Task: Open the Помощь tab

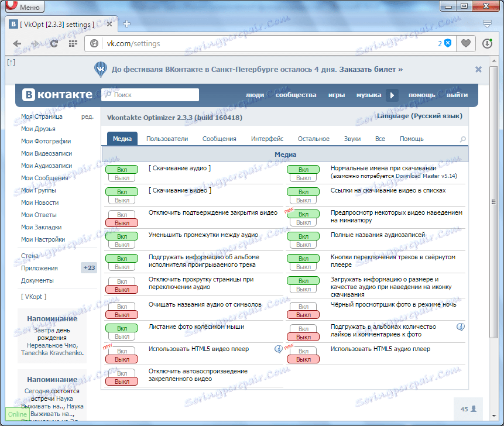Action: (x=412, y=139)
